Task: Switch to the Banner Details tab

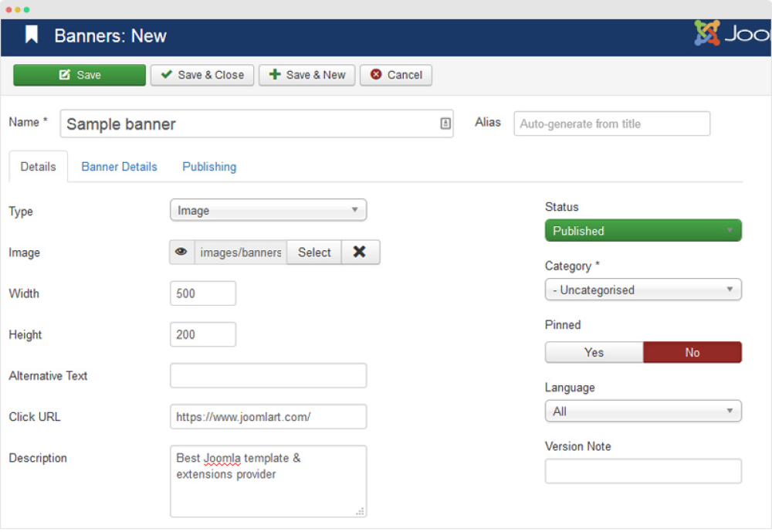Action: coord(119,167)
